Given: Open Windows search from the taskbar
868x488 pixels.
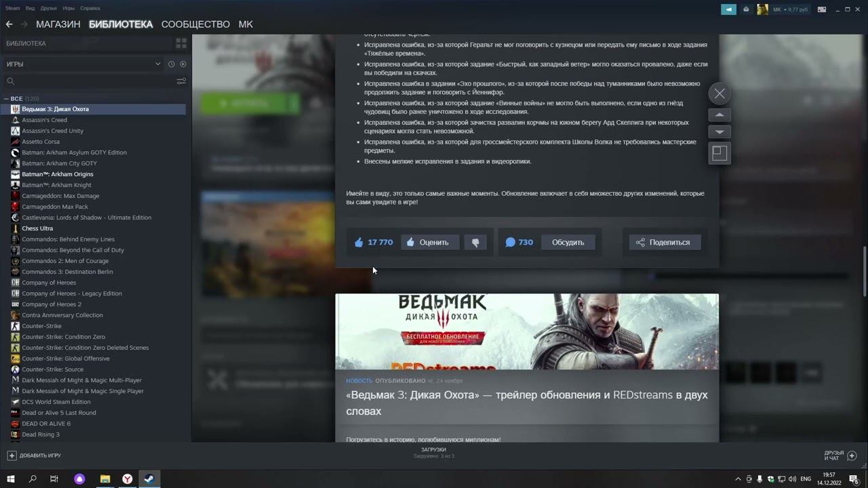Looking at the screenshot, I should tap(33, 479).
